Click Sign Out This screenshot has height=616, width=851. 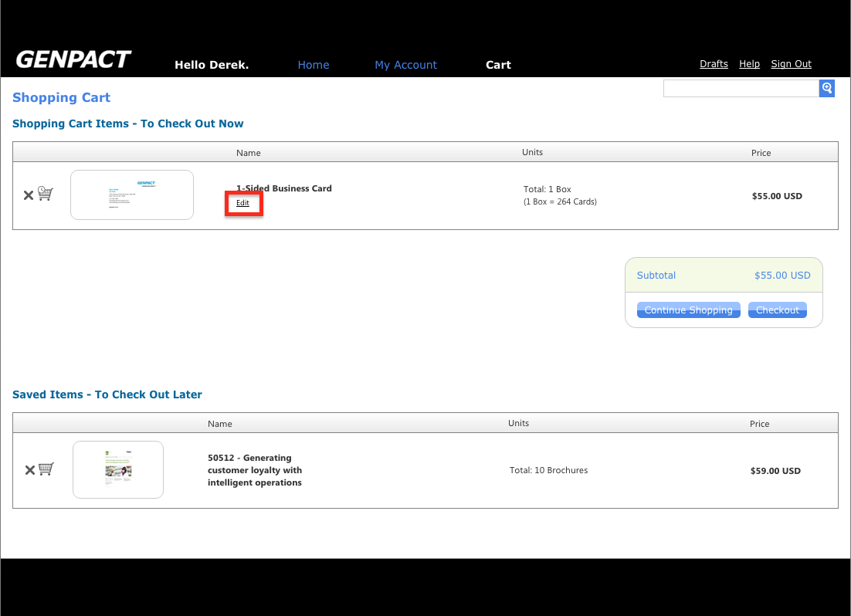[791, 64]
